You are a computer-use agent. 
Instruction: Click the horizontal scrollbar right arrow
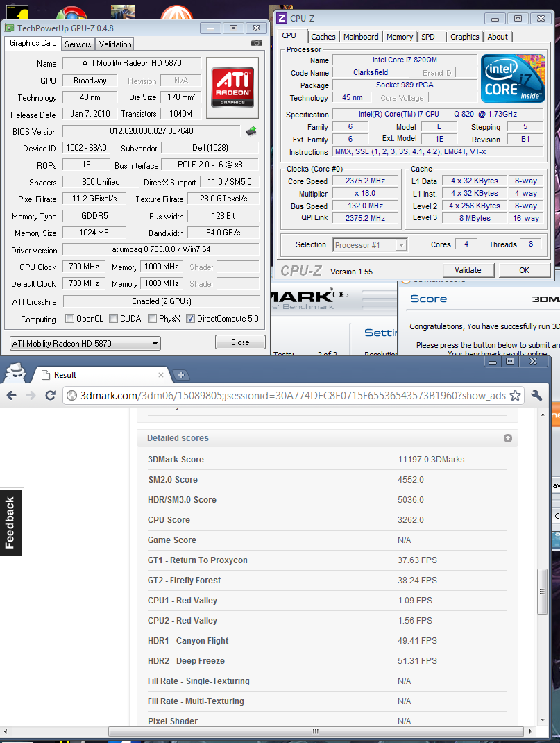(x=531, y=731)
